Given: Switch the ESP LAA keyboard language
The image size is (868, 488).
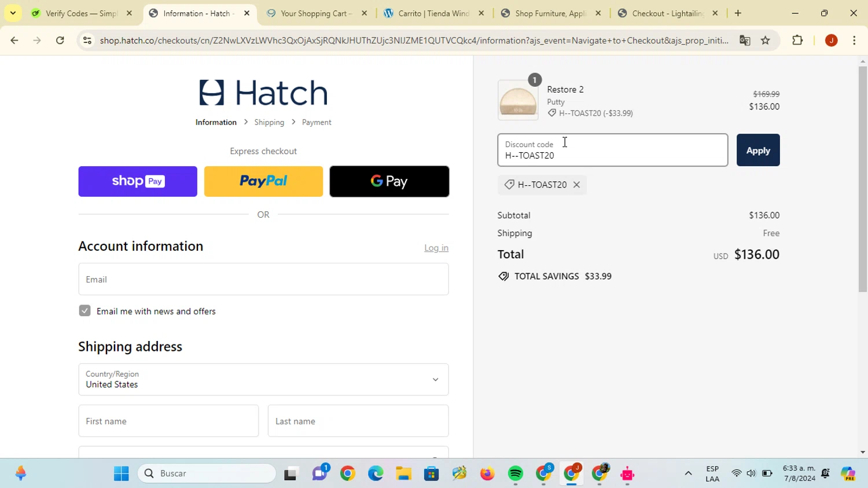Looking at the screenshot, I should click(x=712, y=474).
